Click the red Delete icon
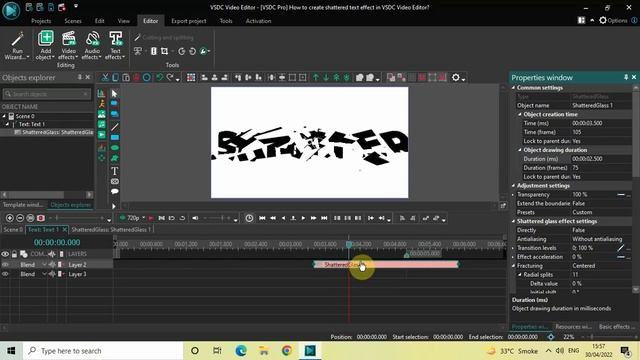640x360 pixels. pyautogui.click(x=136, y=78)
